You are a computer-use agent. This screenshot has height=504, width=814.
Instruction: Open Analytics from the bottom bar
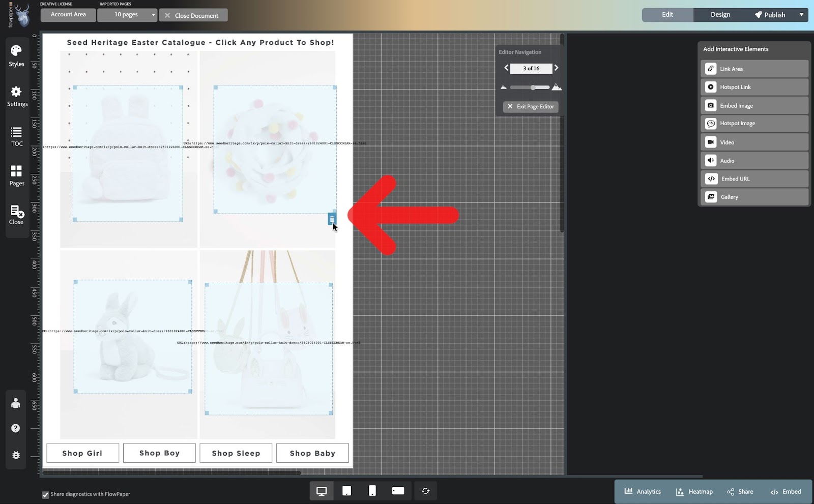point(642,491)
